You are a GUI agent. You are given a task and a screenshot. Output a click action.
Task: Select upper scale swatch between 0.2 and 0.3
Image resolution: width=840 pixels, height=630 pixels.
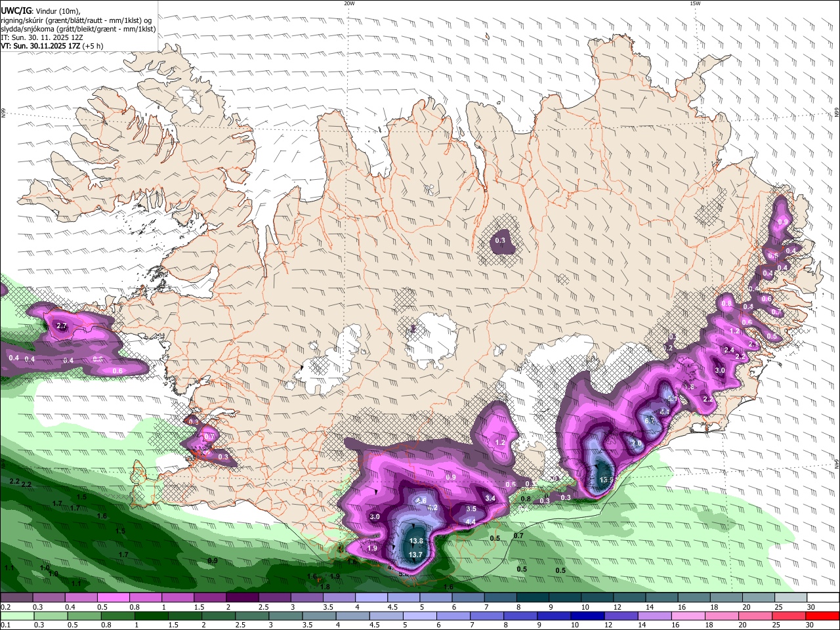[x=16, y=598]
